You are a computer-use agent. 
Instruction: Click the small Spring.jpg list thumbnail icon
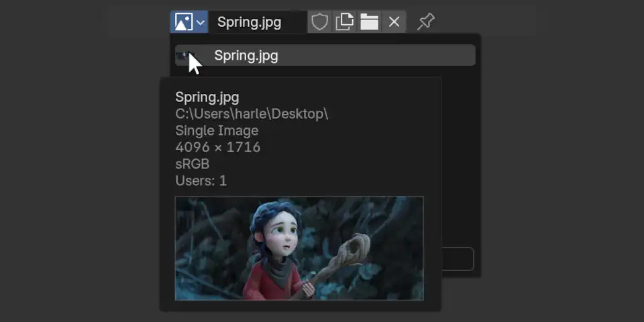[182, 56]
